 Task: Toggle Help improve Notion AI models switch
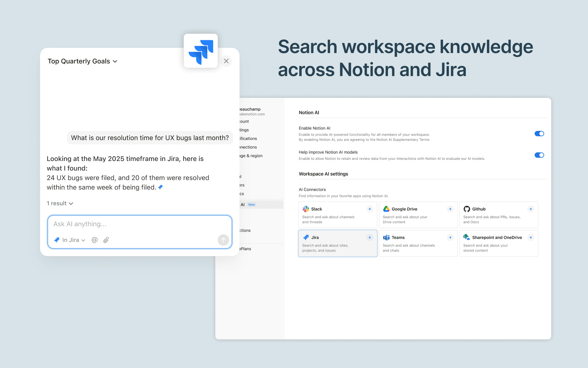click(539, 155)
